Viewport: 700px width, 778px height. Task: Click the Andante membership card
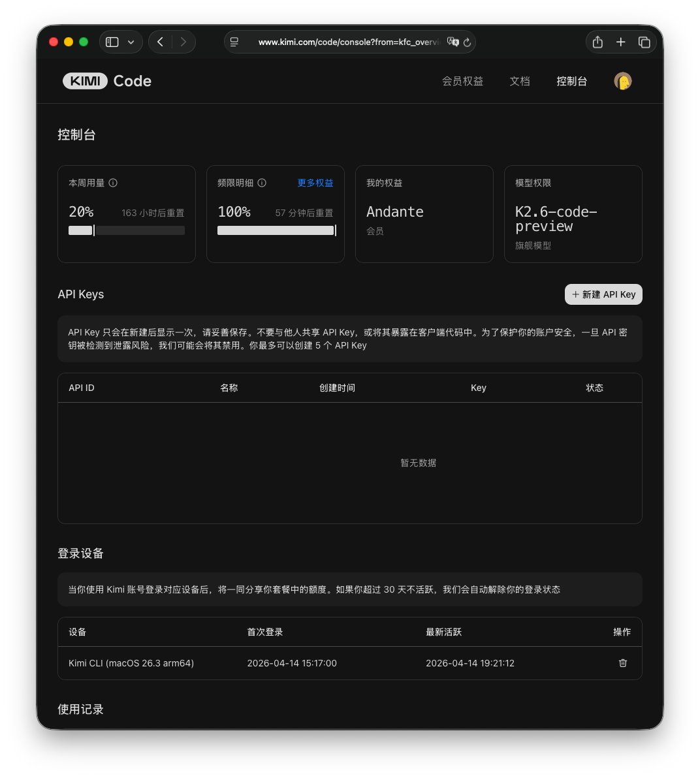[424, 214]
